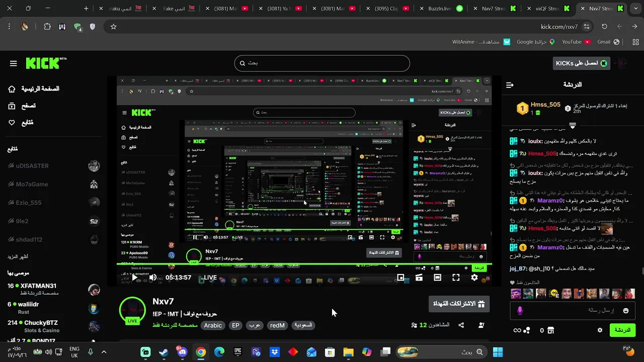Screen dimensions: 644x362
Task: Mute the stream volume speaker icon
Action: click(x=153, y=278)
